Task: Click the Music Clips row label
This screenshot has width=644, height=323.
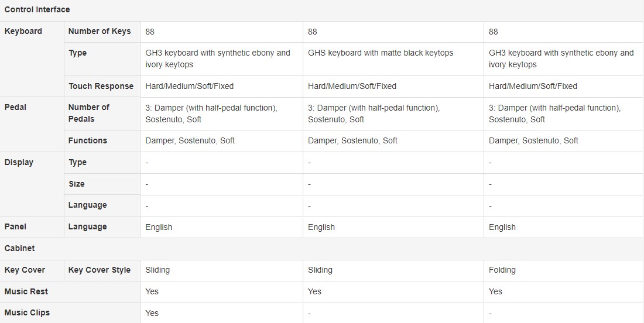Action: point(27,312)
